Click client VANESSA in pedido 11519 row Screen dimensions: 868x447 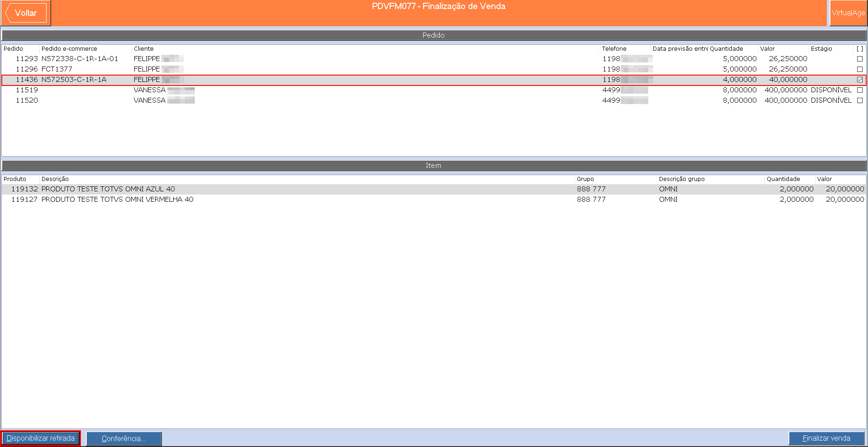pyautogui.click(x=150, y=90)
